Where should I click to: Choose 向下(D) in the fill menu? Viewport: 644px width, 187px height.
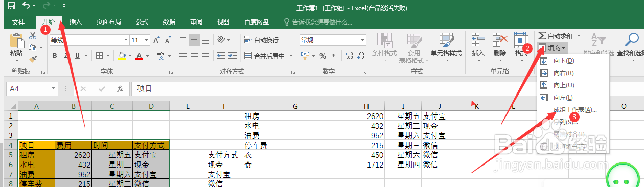(573, 61)
